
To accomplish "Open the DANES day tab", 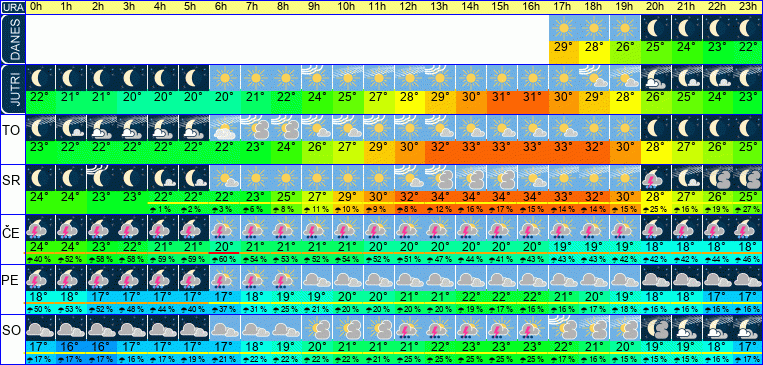I will pyautogui.click(x=13, y=39).
